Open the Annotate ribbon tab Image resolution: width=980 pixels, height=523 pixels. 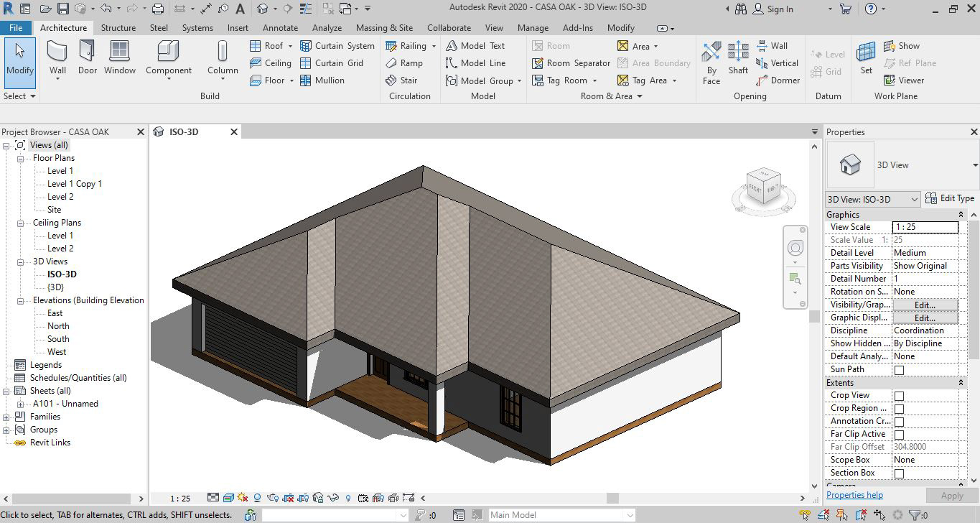click(x=280, y=28)
